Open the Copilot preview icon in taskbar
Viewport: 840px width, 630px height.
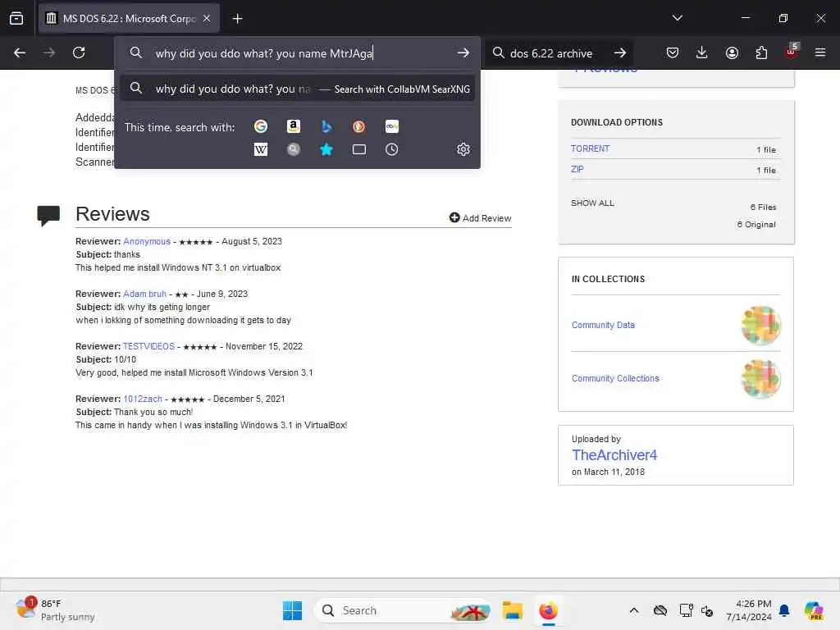click(x=814, y=610)
